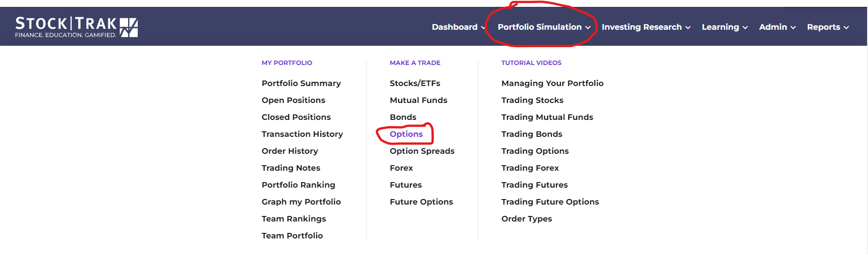View the Order Types tutorial
The height and width of the screenshot is (254, 868).
[527, 219]
